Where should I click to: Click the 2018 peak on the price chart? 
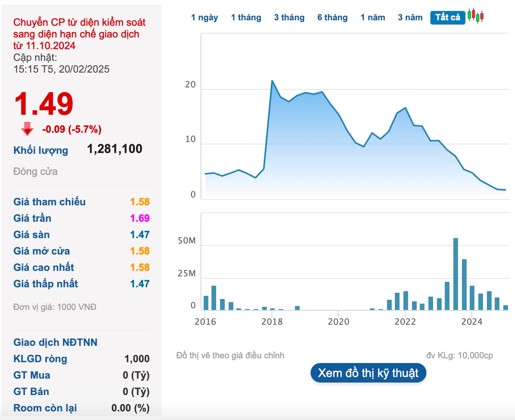[x=272, y=81]
